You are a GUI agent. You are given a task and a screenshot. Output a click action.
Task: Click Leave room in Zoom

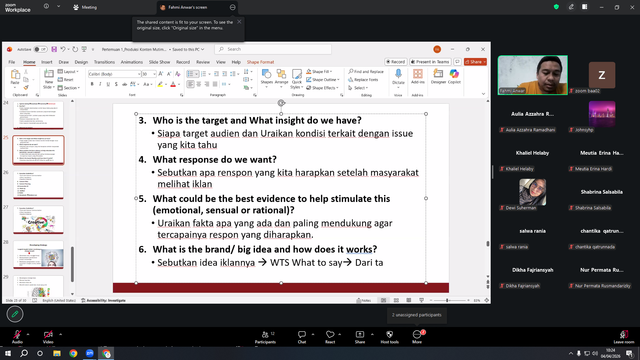coord(623,337)
